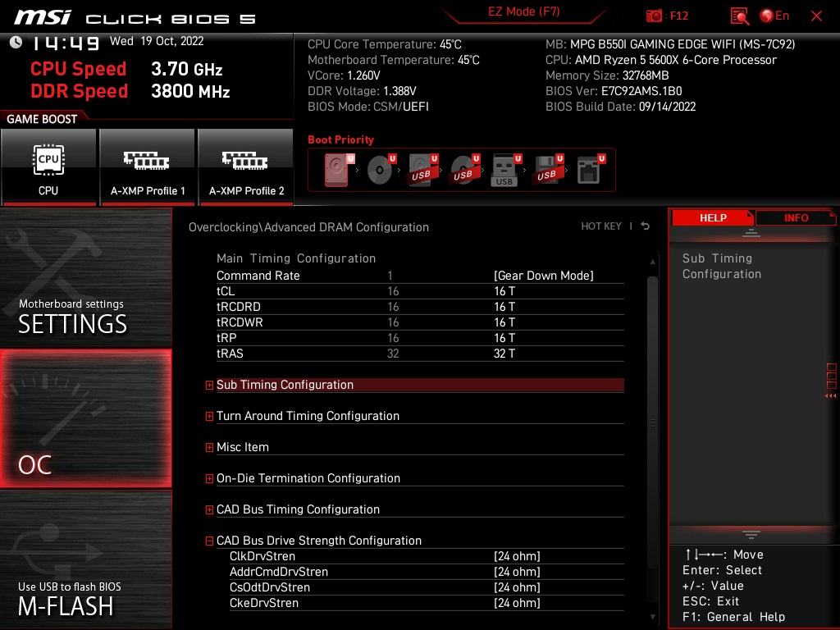Viewport: 840px width, 630px height.
Task: Select the USB optical disc boot device icon
Action: (x=465, y=169)
